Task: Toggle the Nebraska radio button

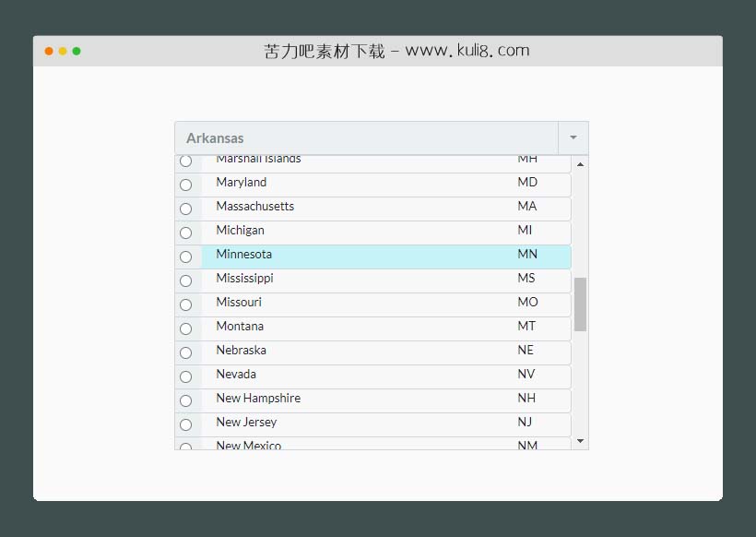Action: [186, 352]
